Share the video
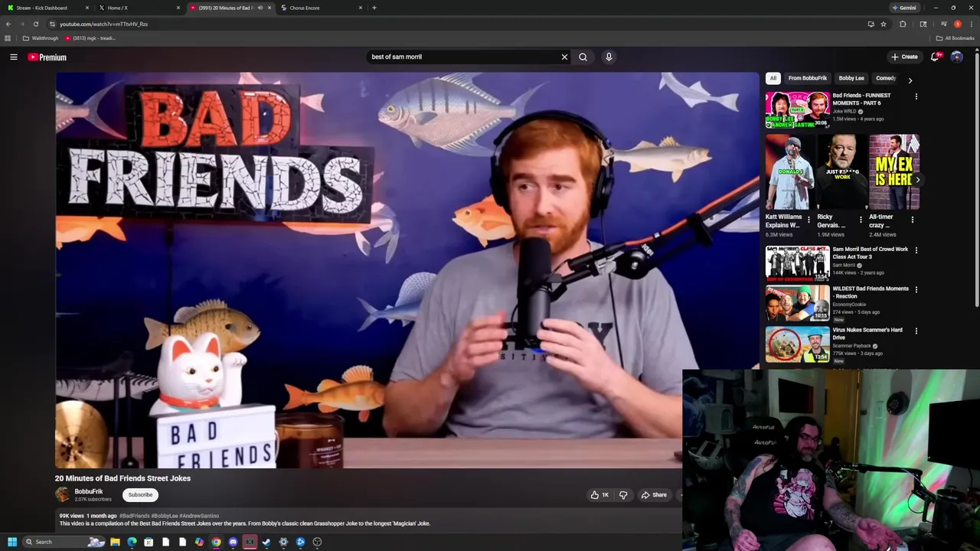Screen dimensions: 980x551 coord(654,495)
